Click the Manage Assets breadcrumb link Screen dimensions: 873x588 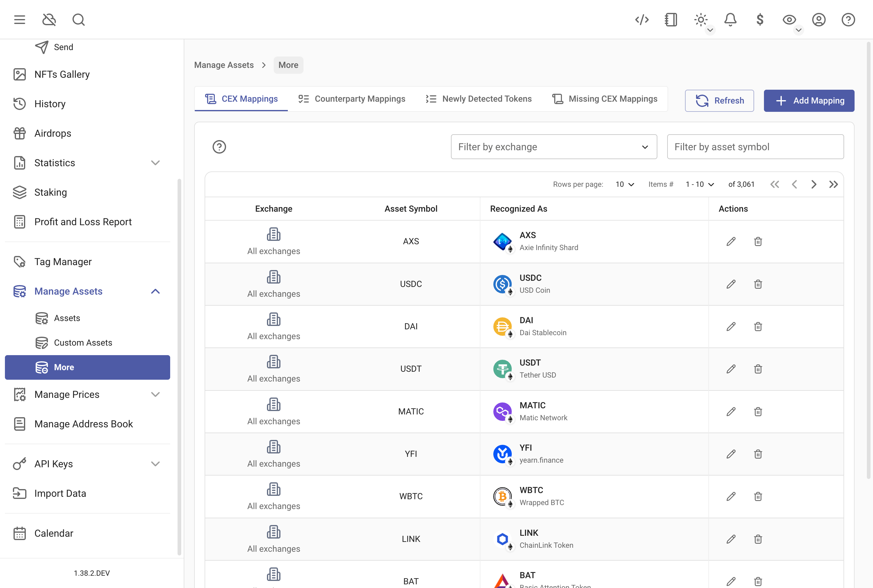click(x=224, y=65)
